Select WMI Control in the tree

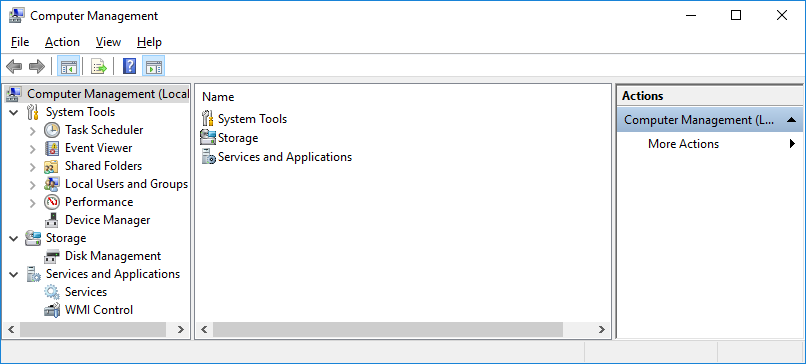point(99,310)
